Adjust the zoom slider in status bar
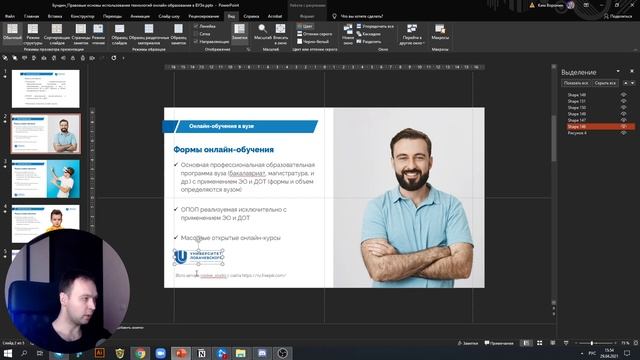The height and width of the screenshot is (360, 640). (x=592, y=343)
